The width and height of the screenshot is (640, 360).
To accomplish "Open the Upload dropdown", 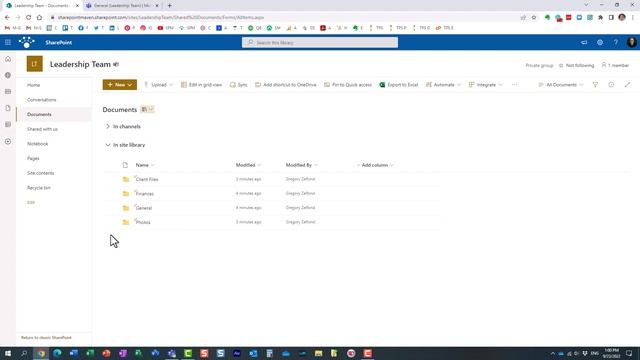I will click(158, 85).
